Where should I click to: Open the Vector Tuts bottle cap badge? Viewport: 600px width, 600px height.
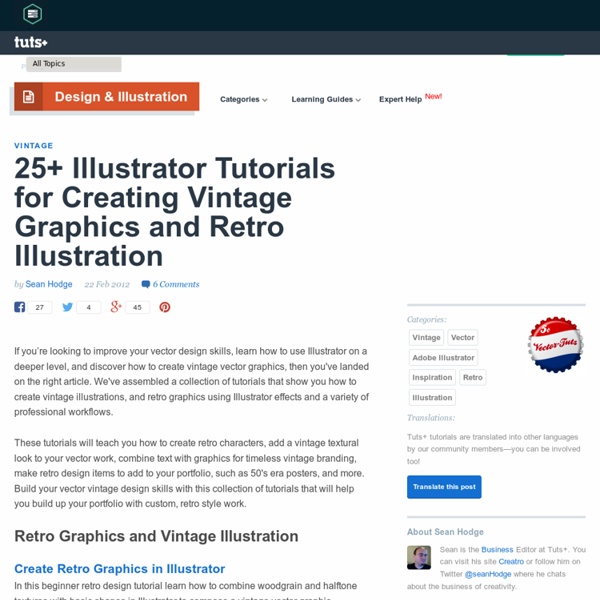tap(555, 344)
